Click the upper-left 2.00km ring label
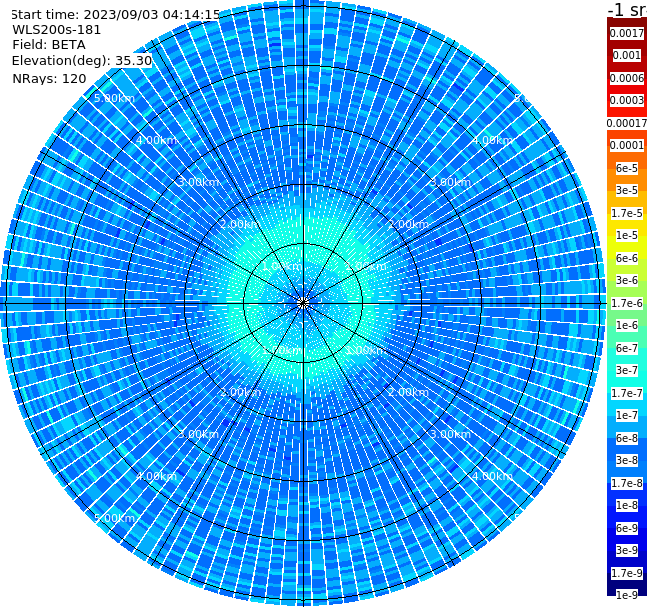The image size is (647, 607). (241, 224)
